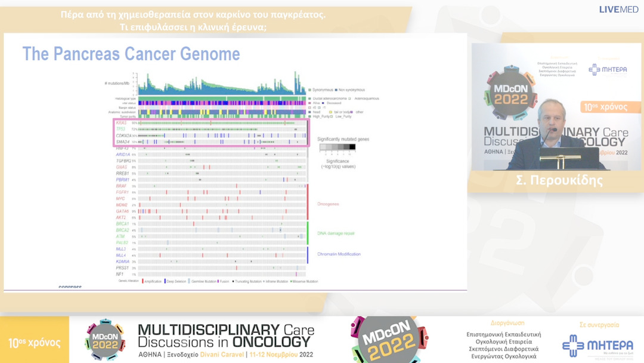Click the slide title The Pancreas Cancer Genome
This screenshot has height=363, width=644.
coord(131,54)
